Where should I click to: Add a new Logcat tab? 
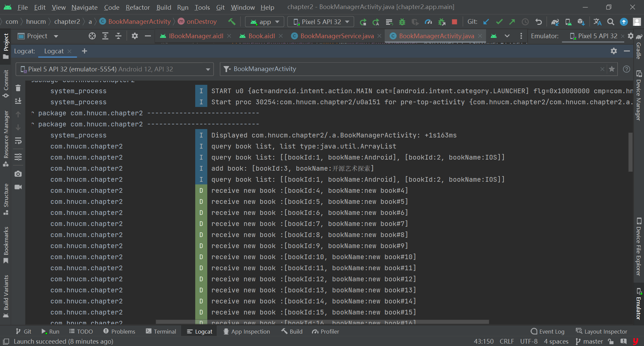(x=85, y=51)
